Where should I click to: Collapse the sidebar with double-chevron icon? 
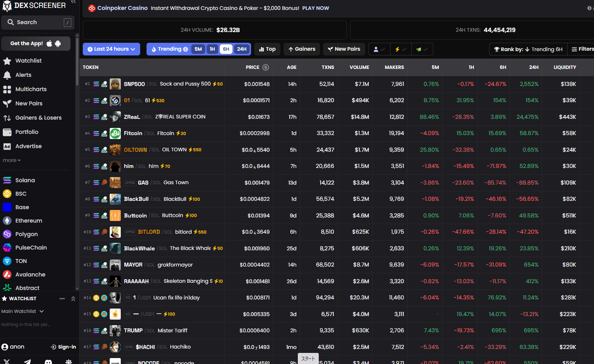coord(73,2)
